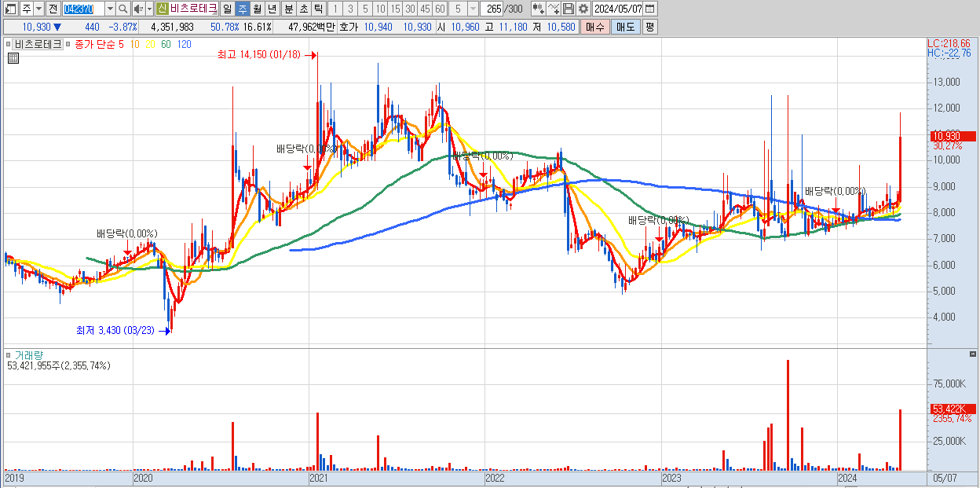The width and height of the screenshot is (980, 488).
Task: Click the 매도 sell button
Action: [625, 27]
